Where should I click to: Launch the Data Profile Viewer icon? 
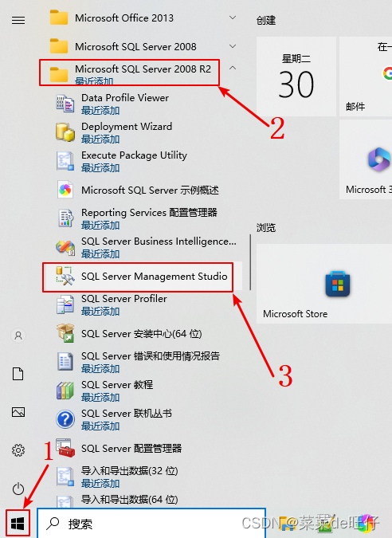(65, 104)
